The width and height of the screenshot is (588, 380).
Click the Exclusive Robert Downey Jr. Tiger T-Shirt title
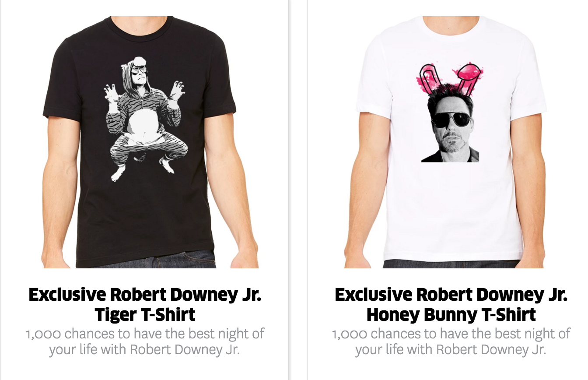click(145, 305)
